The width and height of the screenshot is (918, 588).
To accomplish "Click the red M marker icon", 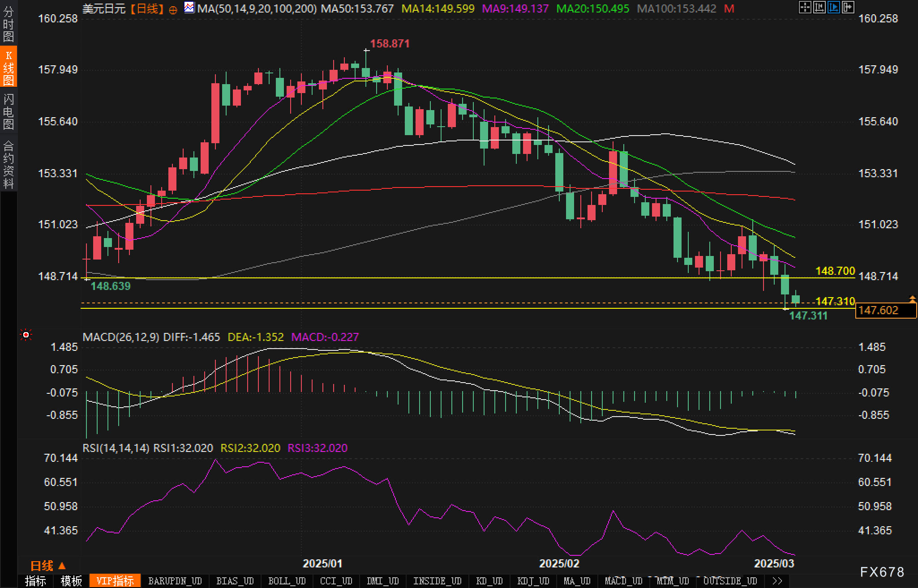I will [729, 9].
